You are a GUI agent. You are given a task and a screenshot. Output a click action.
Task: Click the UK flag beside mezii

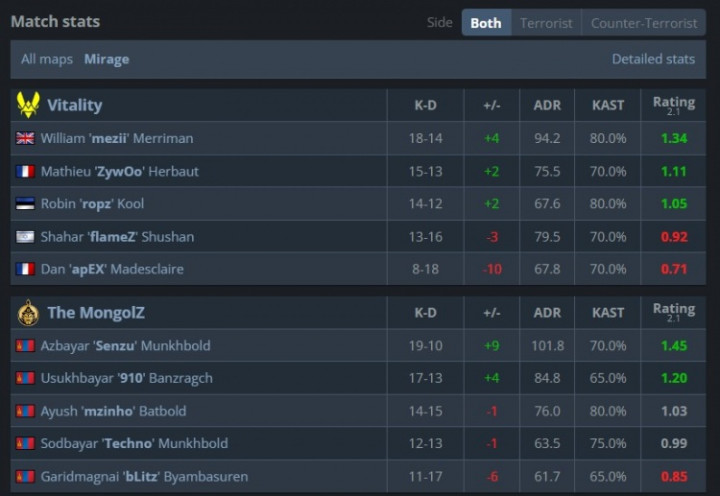[x=25, y=139]
